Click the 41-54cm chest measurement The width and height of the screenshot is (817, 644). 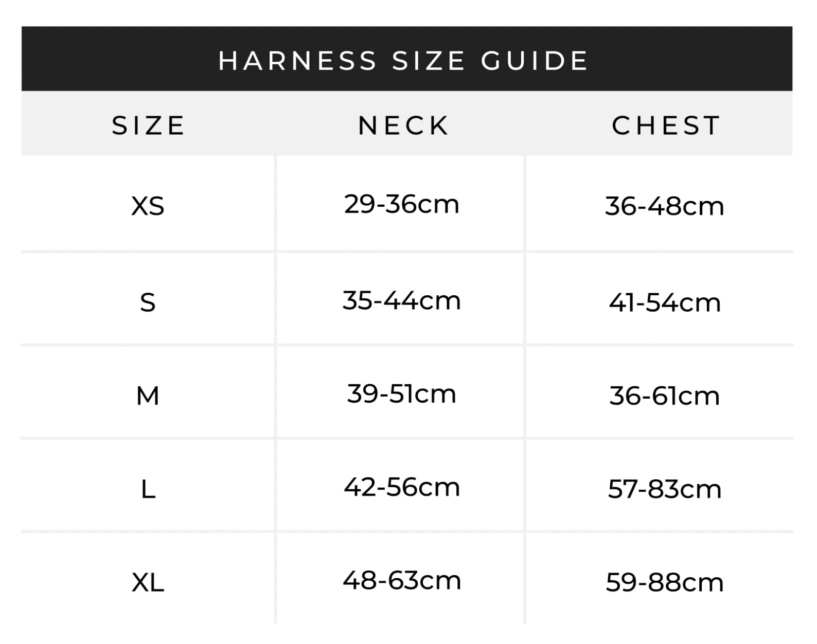tap(665, 302)
